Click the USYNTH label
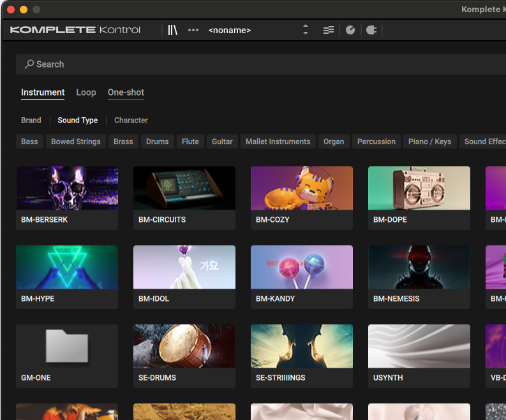The image size is (506, 420). pos(388,378)
